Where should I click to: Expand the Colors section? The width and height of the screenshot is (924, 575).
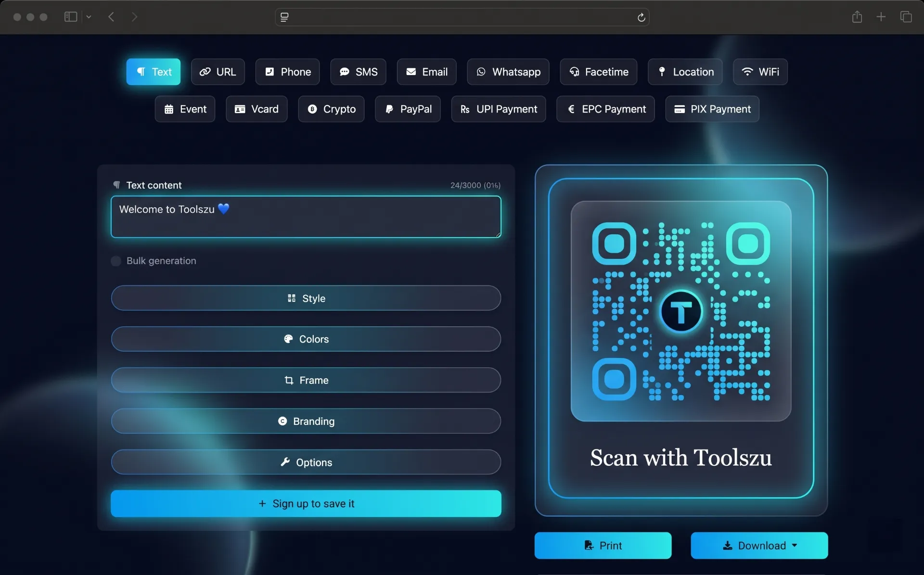(306, 339)
